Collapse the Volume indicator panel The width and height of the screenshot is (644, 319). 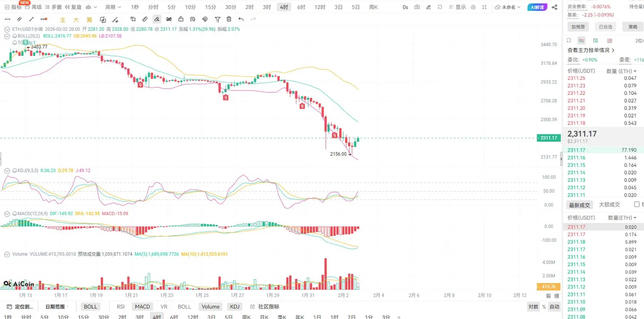tap(7, 254)
